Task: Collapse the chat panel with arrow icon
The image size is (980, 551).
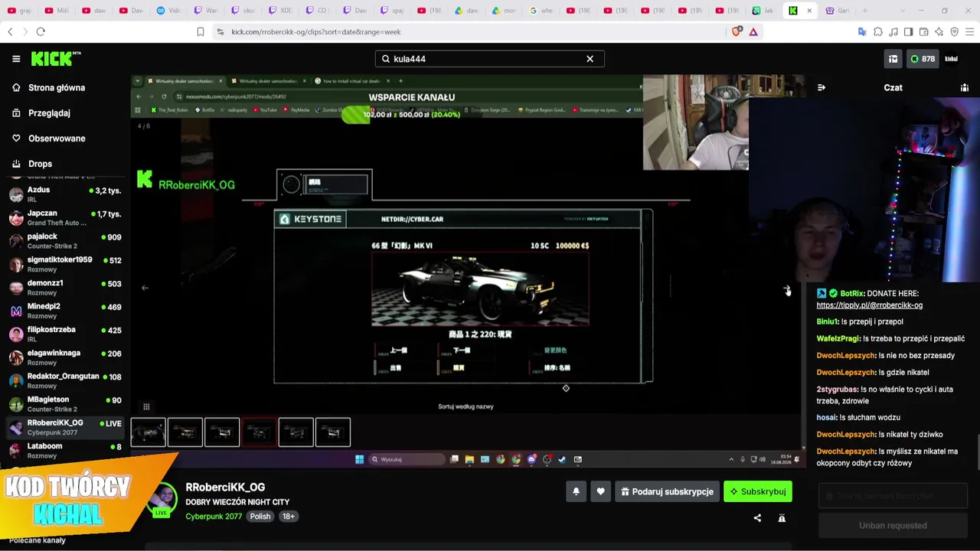Action: [822, 87]
